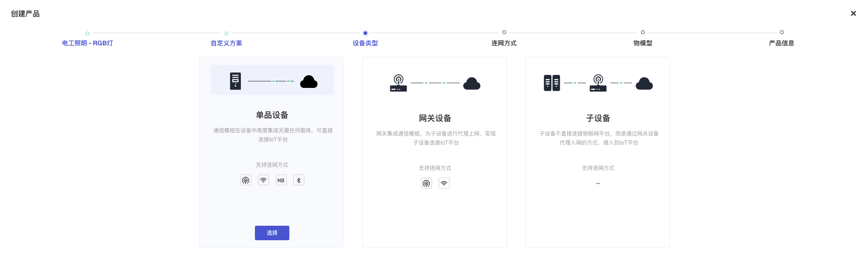Click the sub-device pair icon in 子设备 illustration
The height and width of the screenshot is (257, 868).
pos(552,83)
